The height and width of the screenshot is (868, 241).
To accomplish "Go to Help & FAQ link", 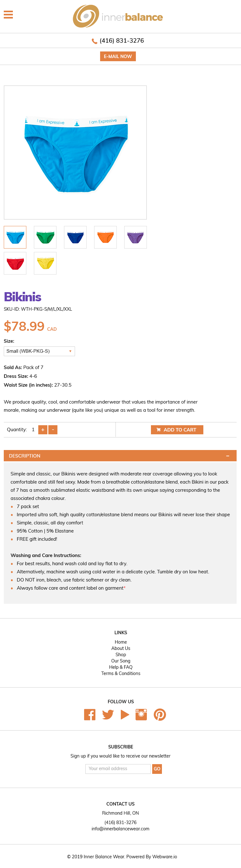I will (121, 667).
